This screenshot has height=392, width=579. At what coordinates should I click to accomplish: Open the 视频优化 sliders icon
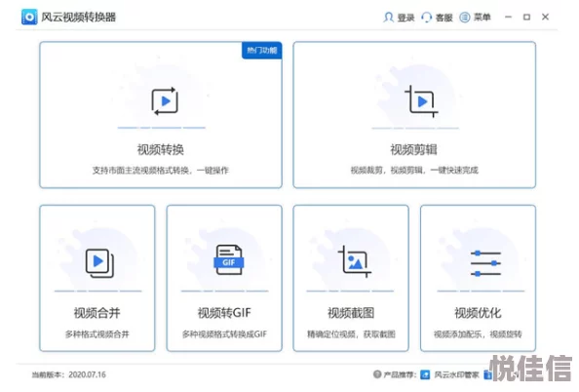[485, 263]
